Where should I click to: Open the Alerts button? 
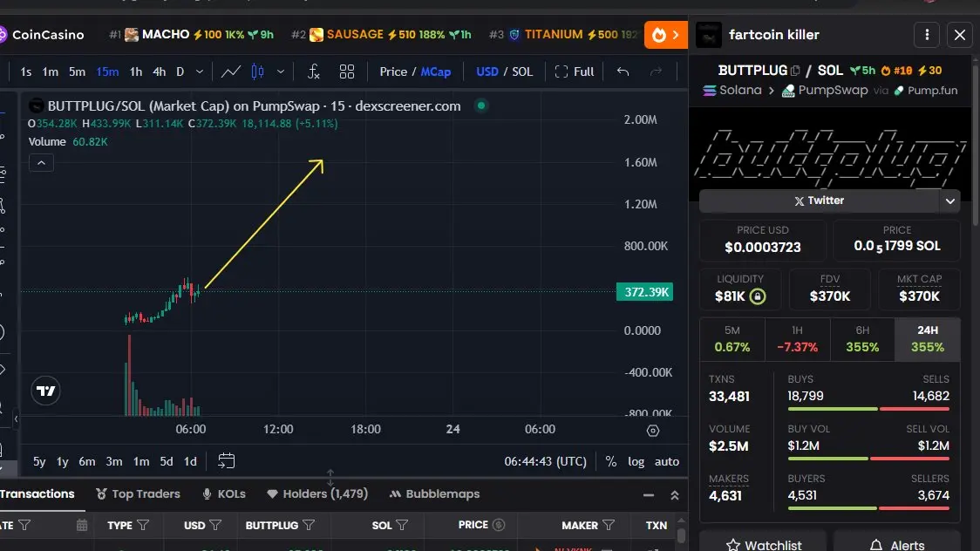tap(897, 543)
